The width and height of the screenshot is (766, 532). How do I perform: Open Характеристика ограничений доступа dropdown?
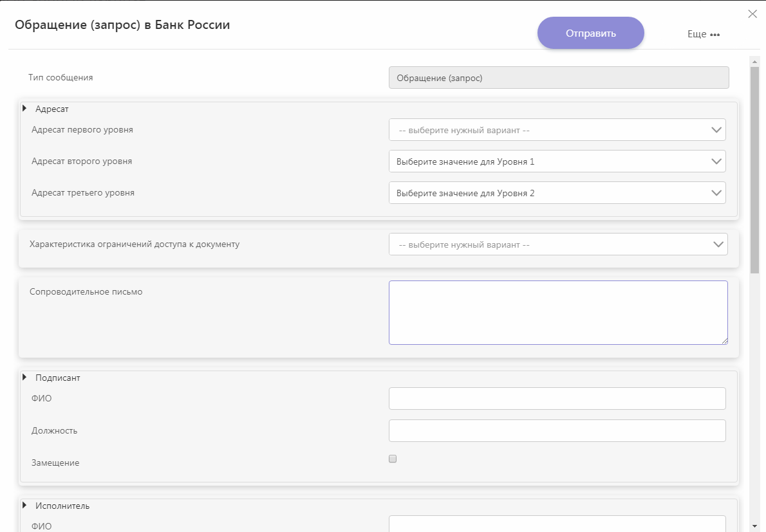point(558,244)
